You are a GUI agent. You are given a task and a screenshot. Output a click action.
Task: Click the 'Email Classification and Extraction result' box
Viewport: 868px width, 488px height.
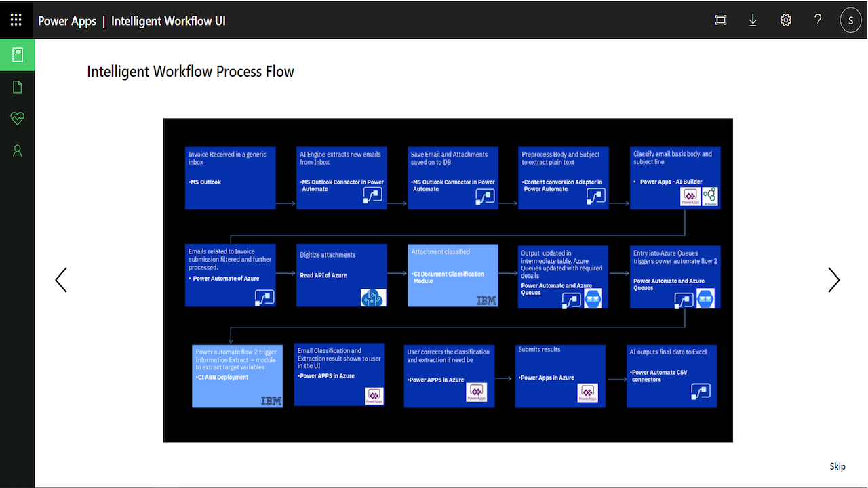tap(340, 374)
